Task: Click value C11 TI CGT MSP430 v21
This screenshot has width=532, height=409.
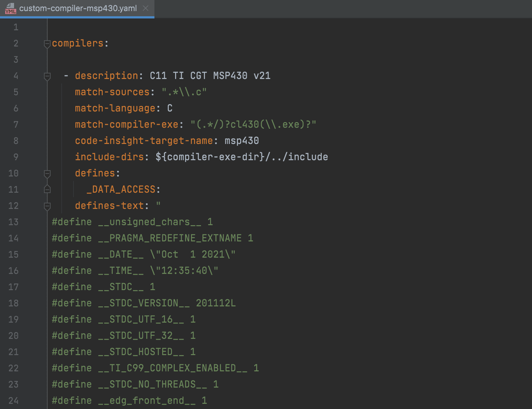Action: (210, 76)
